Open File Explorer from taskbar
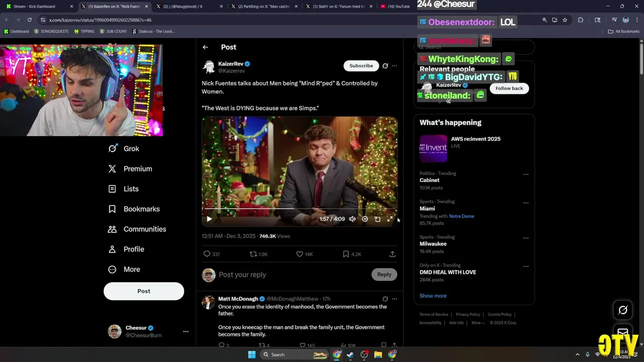Screen dimensions: 644x362 click(378, 355)
